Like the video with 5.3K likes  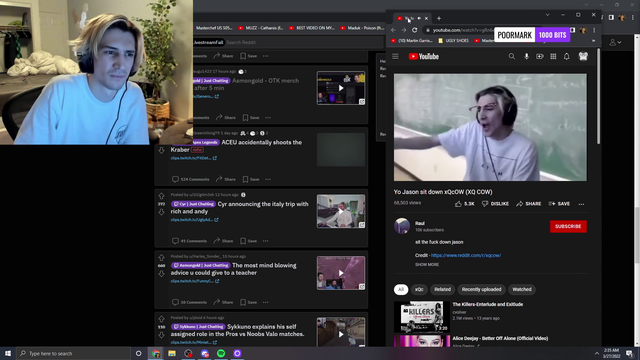464,204
